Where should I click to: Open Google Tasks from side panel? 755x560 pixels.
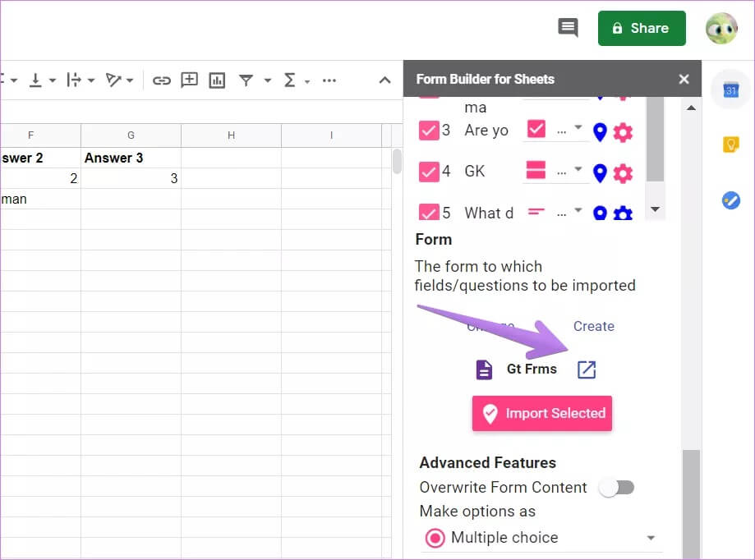pos(730,200)
